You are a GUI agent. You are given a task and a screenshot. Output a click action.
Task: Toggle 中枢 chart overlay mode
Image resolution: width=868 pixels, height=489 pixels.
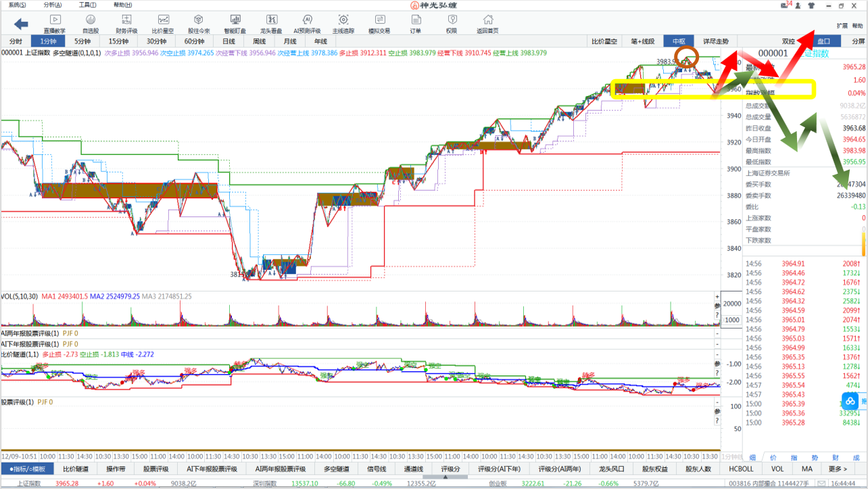point(679,41)
